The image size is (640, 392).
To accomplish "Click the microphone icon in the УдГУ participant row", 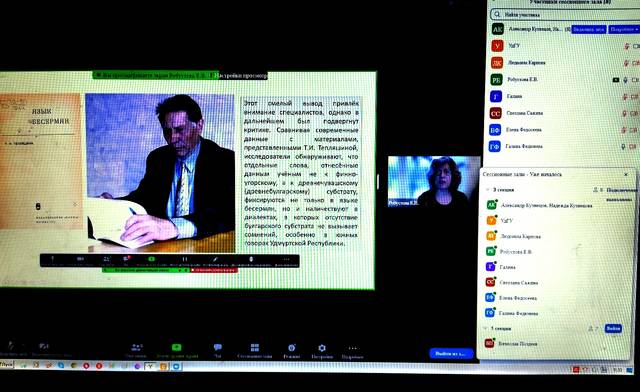I will coord(627,47).
